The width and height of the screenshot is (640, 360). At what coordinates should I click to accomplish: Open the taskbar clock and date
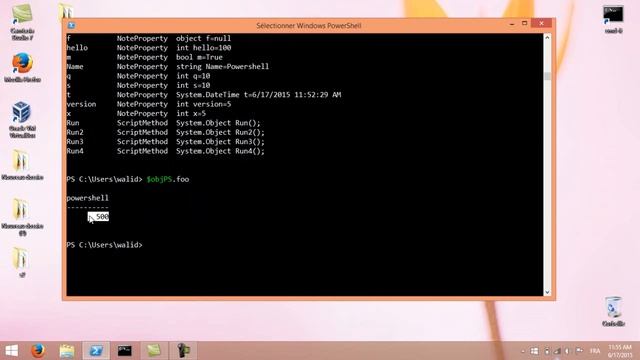point(620,351)
